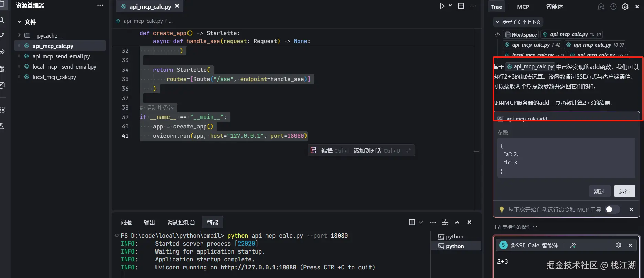Enable auto-run commands and MCP tools toggle
The width and height of the screenshot is (644, 278).
[x=612, y=209]
